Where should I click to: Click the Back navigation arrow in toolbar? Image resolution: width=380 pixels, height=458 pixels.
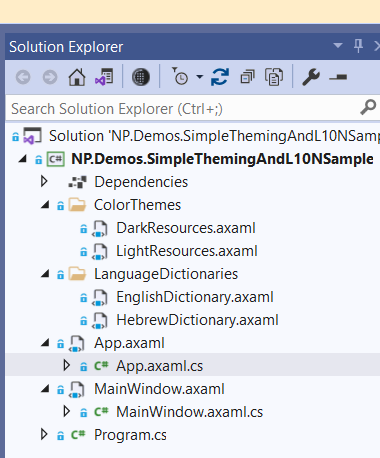click(x=23, y=77)
